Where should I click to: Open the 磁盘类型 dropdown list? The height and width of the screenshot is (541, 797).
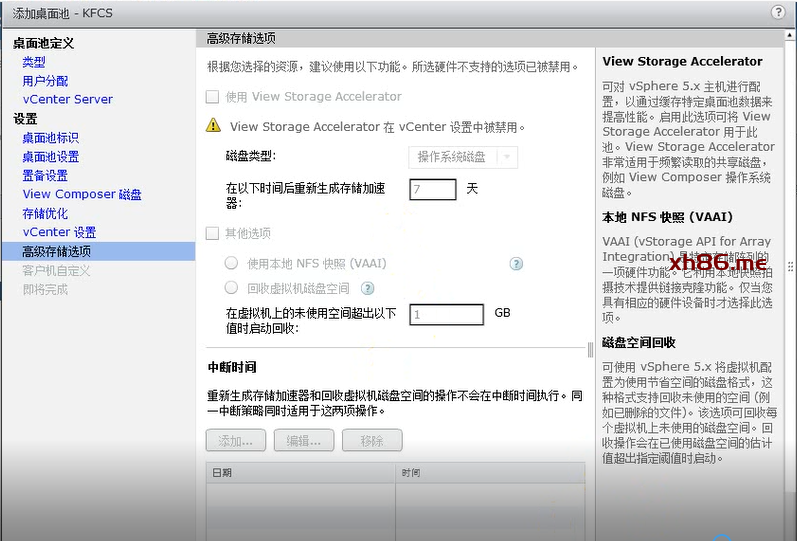pos(463,157)
